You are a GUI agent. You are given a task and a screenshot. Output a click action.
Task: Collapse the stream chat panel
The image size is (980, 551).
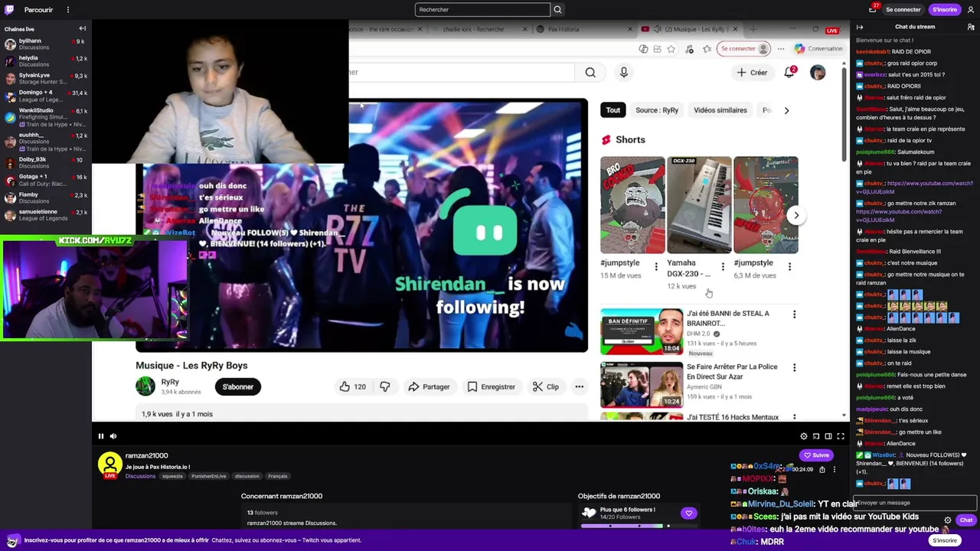pyautogui.click(x=859, y=27)
